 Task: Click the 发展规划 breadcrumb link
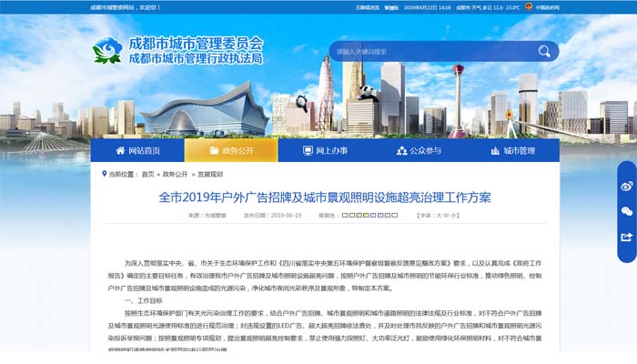pyautogui.click(x=210, y=173)
